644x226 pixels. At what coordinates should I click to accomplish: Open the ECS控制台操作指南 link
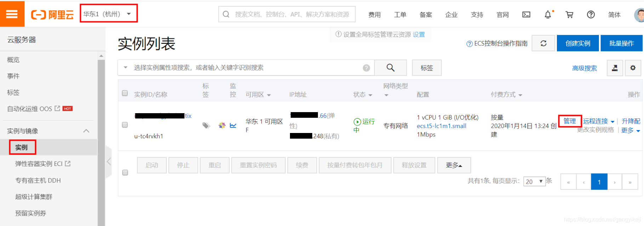pos(497,44)
